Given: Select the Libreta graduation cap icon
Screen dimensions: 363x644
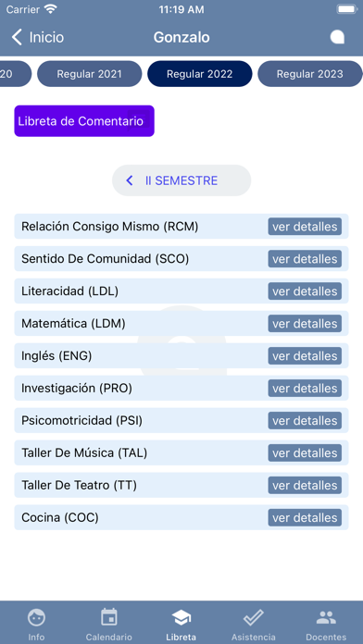Looking at the screenshot, I should (x=181, y=617).
